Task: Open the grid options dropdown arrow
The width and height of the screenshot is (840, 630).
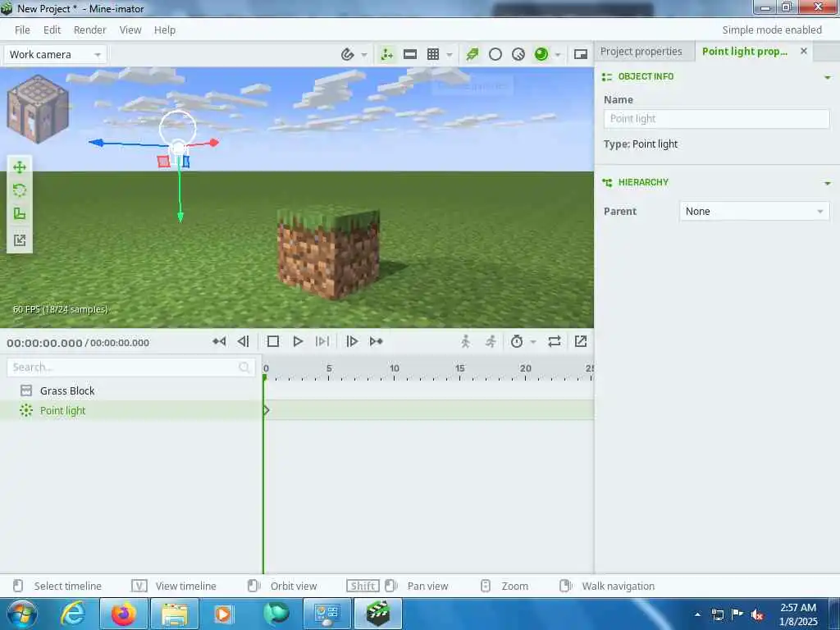Action: tap(450, 55)
